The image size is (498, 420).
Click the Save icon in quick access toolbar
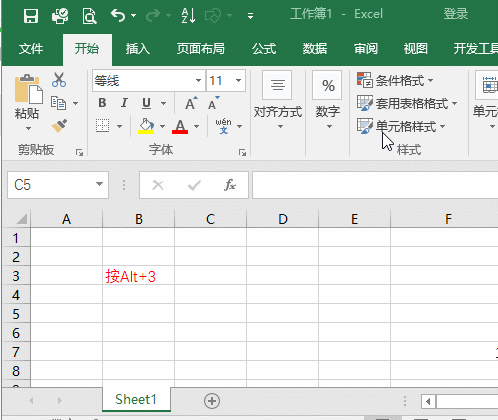point(31,16)
